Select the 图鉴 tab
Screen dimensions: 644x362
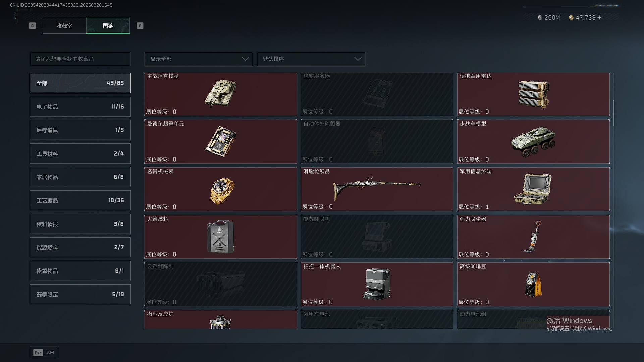point(108,26)
